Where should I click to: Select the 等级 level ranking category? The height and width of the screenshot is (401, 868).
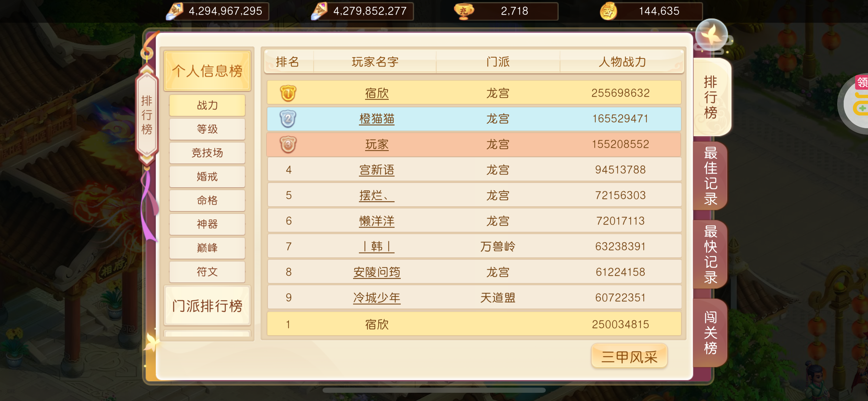point(207,129)
